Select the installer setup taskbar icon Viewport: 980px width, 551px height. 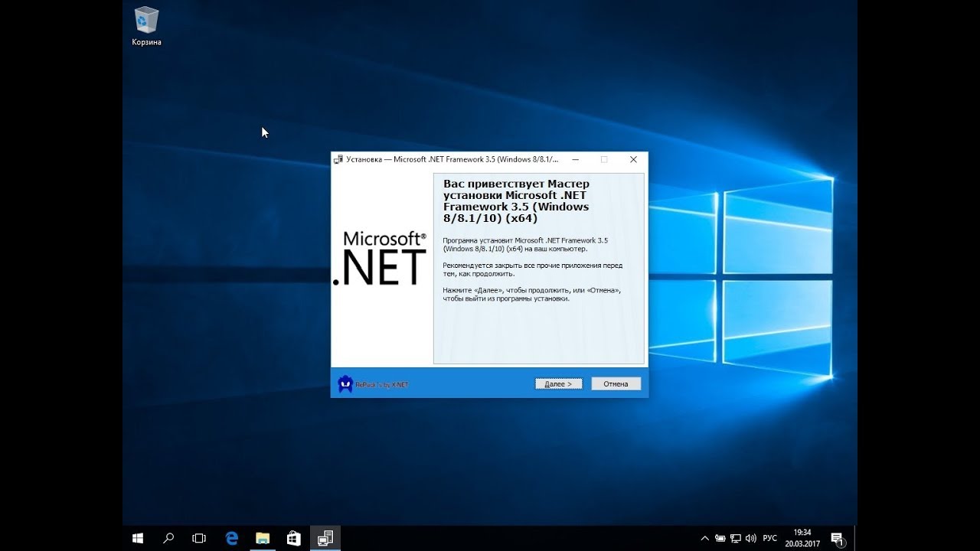click(325, 538)
